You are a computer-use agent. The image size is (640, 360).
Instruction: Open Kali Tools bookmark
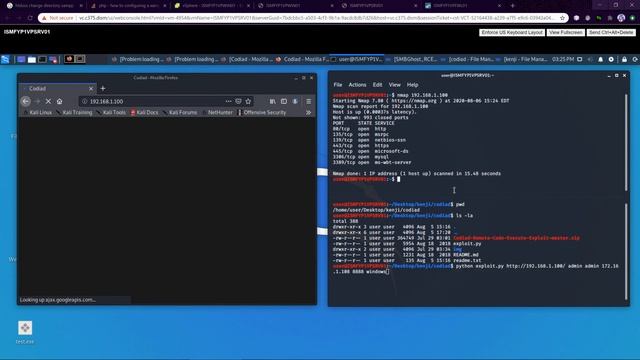(x=111, y=112)
